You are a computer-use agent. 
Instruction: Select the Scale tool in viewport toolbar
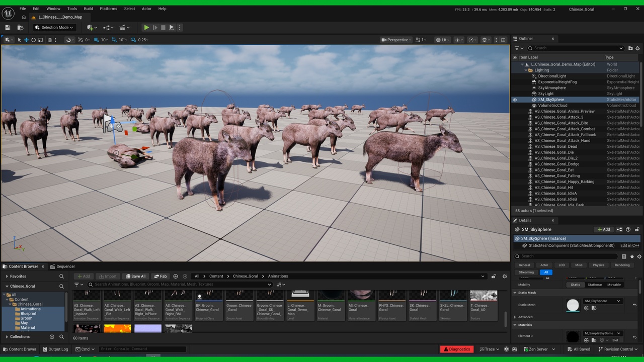point(40,40)
